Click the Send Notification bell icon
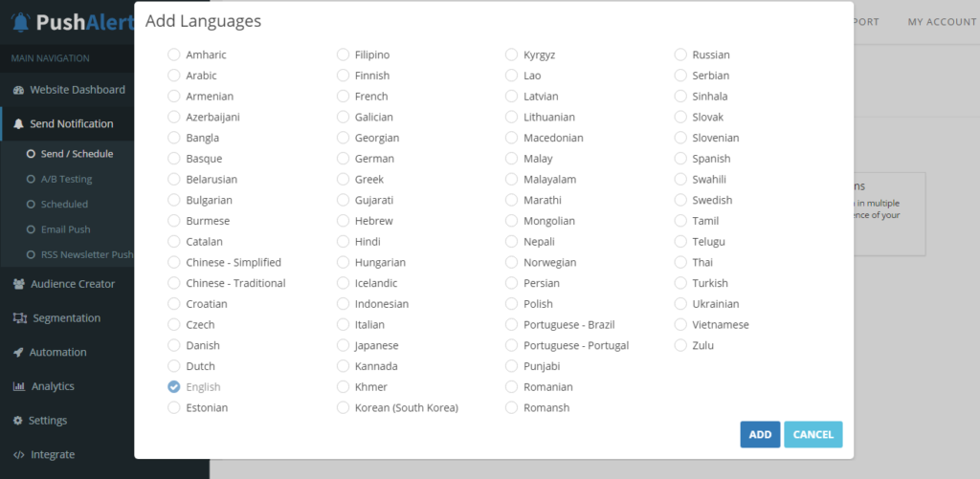This screenshot has width=980, height=479. point(19,123)
